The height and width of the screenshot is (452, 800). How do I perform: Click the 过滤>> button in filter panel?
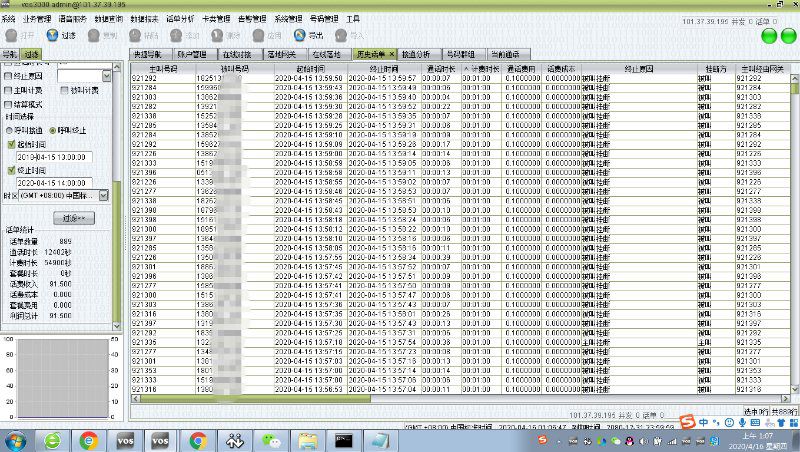tap(73, 217)
